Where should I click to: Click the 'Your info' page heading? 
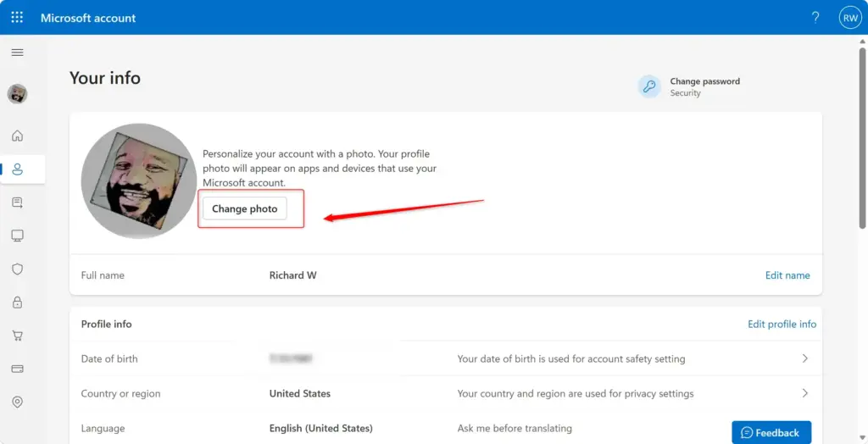(104, 78)
